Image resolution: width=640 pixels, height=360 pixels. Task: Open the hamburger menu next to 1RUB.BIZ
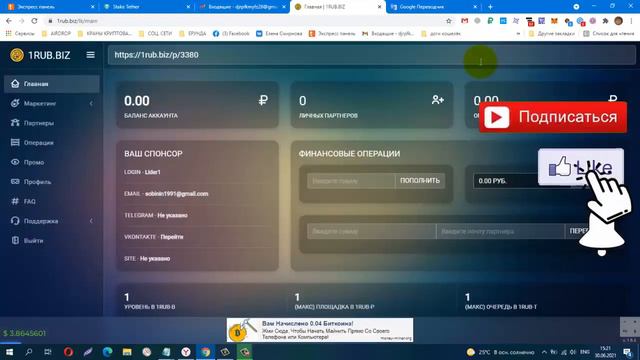[91, 55]
